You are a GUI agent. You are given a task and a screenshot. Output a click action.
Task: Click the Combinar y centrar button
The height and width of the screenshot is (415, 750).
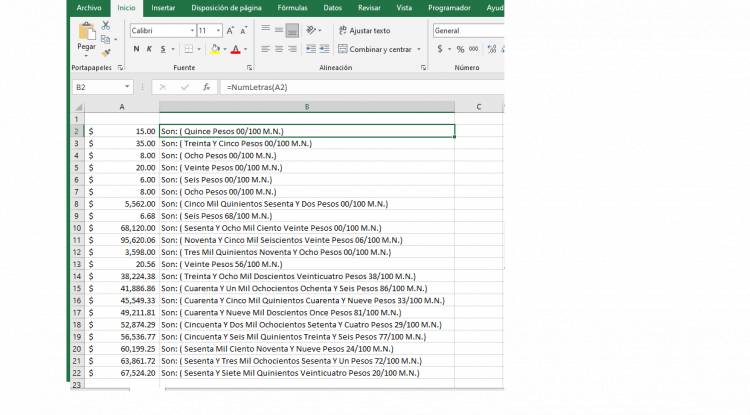tap(375, 49)
